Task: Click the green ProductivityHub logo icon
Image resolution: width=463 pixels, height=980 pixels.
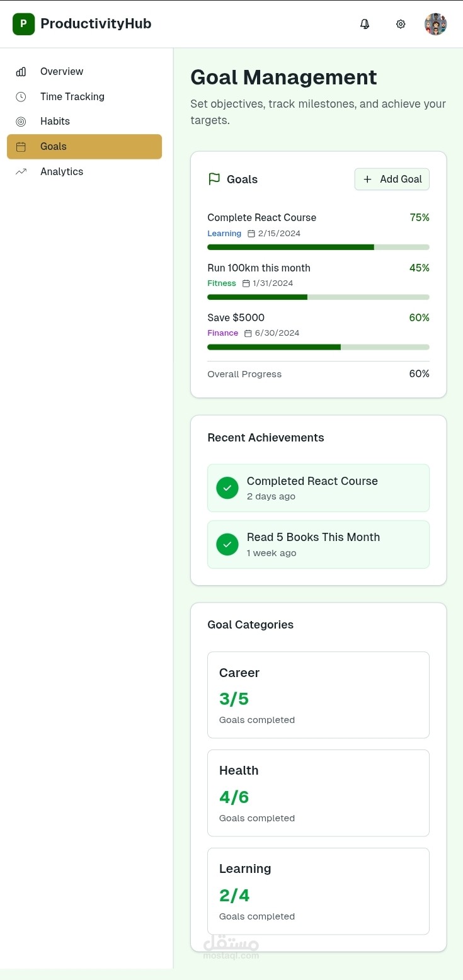Action: tap(23, 24)
